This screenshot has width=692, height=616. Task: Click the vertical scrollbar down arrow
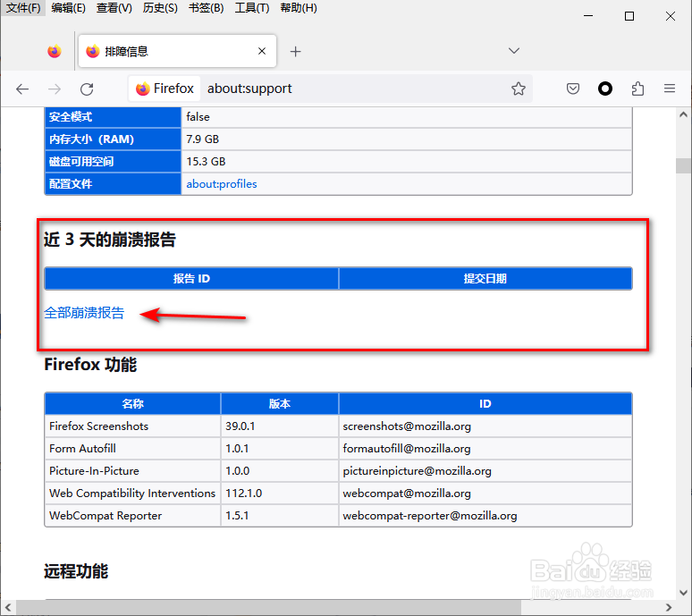tap(684, 593)
